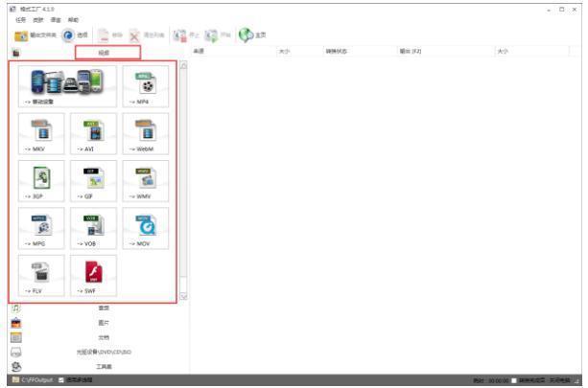Expand the ROM Device\DVD\CD\ISO section
The image size is (588, 388).
pyautogui.click(x=104, y=352)
